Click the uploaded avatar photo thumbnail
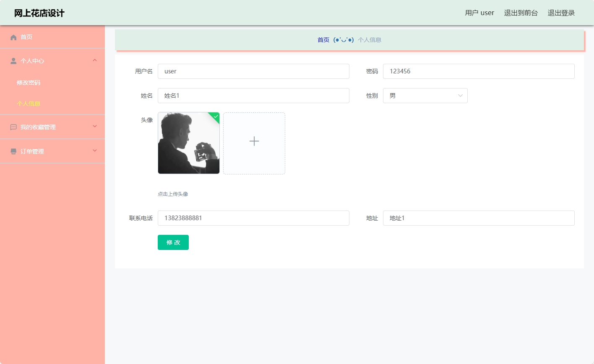The width and height of the screenshot is (594, 364). coord(188,143)
